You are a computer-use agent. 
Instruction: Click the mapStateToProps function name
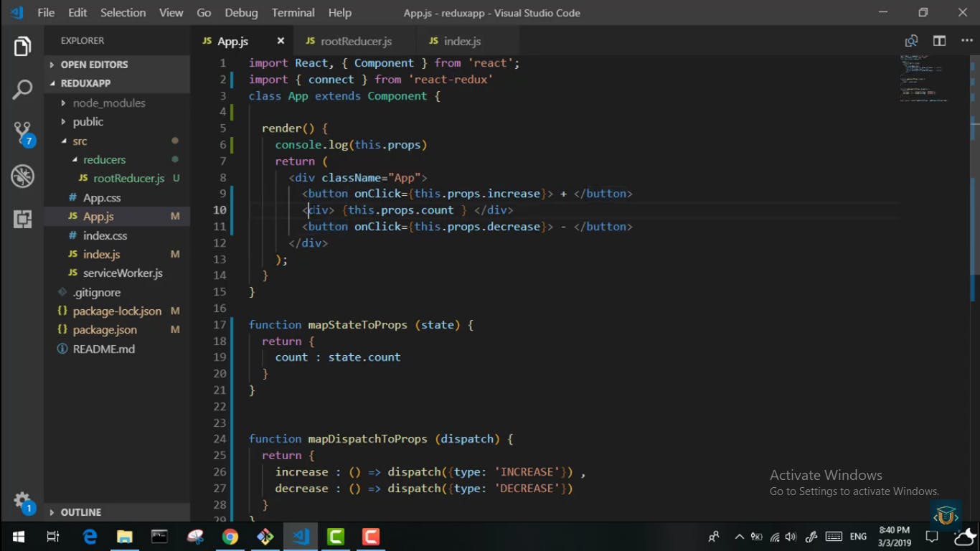tap(357, 325)
